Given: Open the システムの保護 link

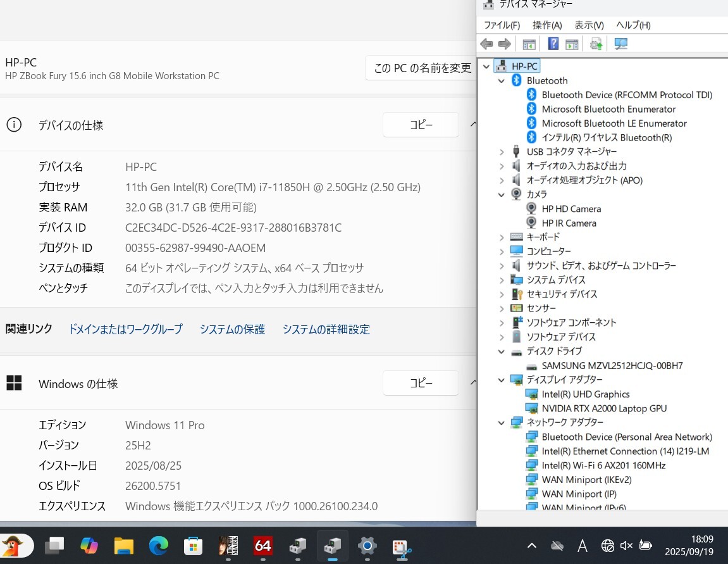Looking at the screenshot, I should (232, 329).
